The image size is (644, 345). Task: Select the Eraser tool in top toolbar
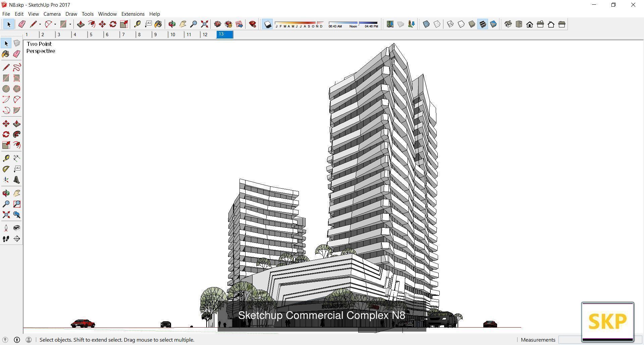22,24
